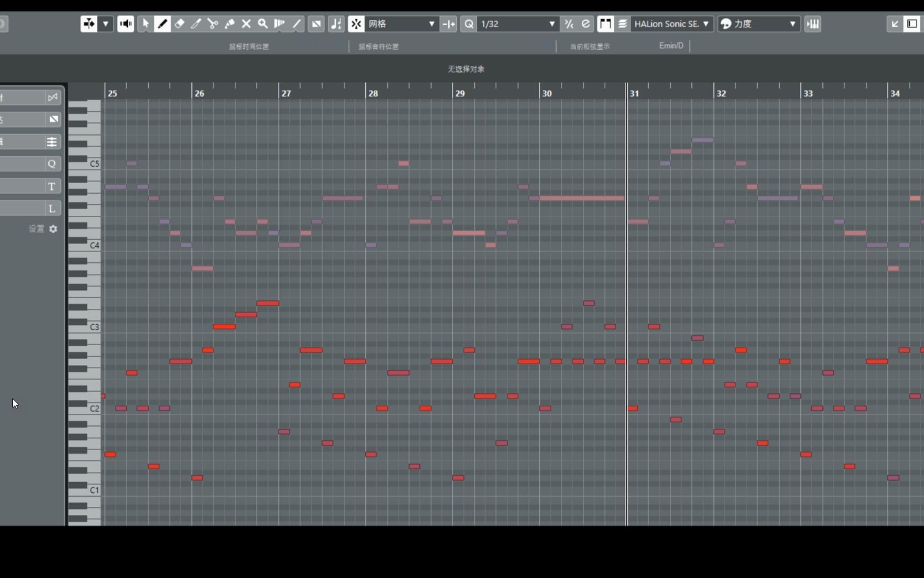Screen dimensions: 924x578
Task: Open the inspector section with diagonal square icon
Action: [52, 119]
